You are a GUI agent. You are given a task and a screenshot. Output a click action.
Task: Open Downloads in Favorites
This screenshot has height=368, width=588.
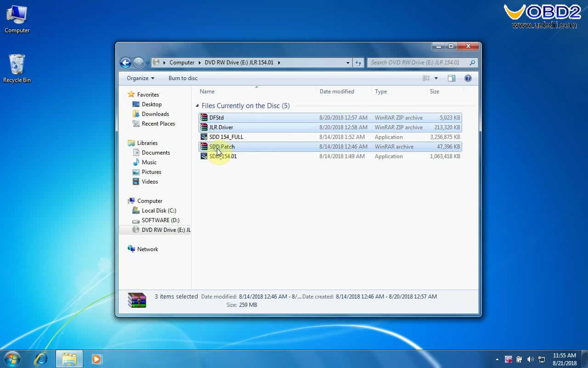coord(155,114)
